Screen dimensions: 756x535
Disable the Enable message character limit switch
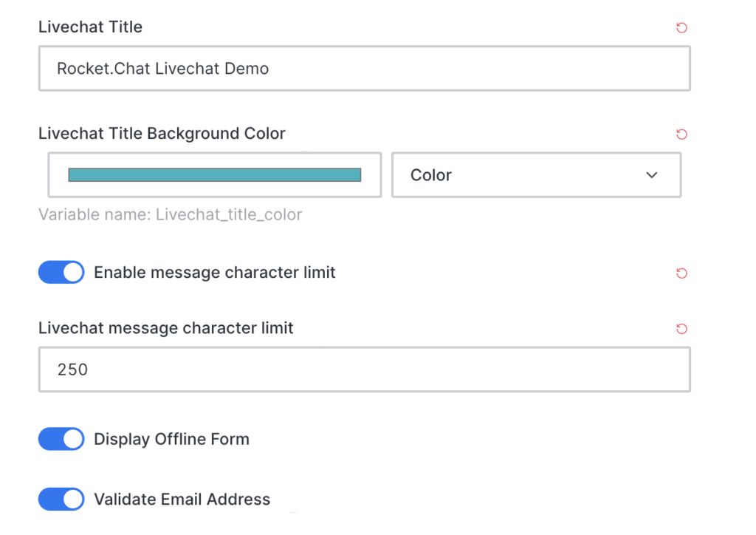61,272
